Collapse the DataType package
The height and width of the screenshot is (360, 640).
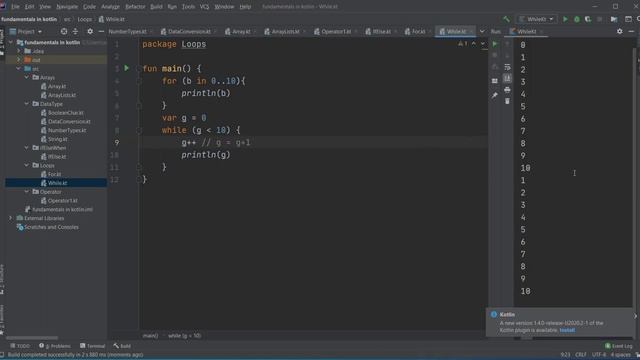(27, 104)
